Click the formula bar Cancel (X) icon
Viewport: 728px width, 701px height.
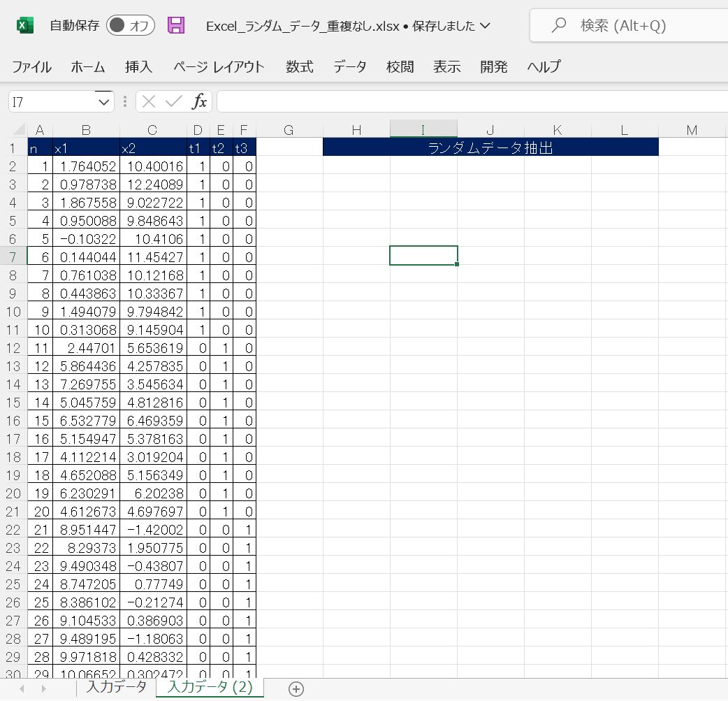(149, 101)
